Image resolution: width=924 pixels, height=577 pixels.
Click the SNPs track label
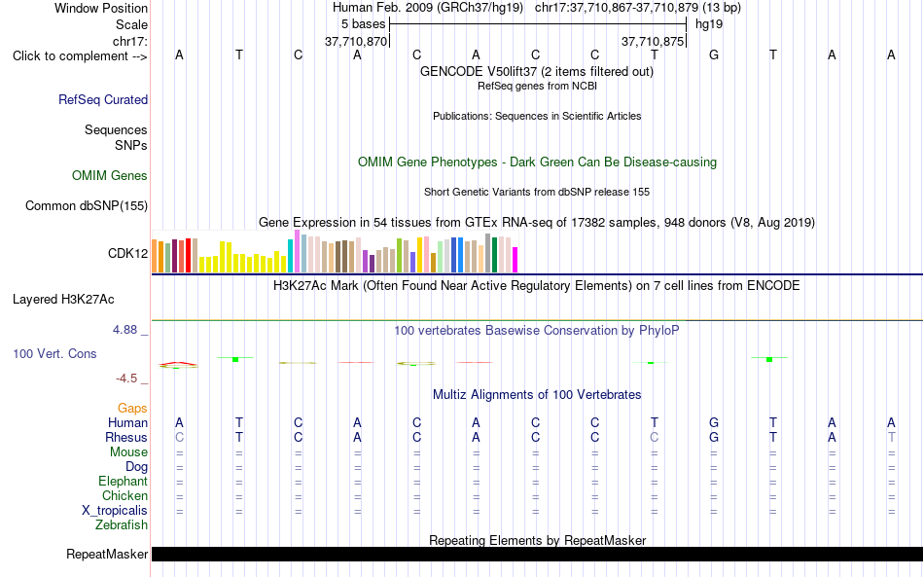[x=131, y=145]
